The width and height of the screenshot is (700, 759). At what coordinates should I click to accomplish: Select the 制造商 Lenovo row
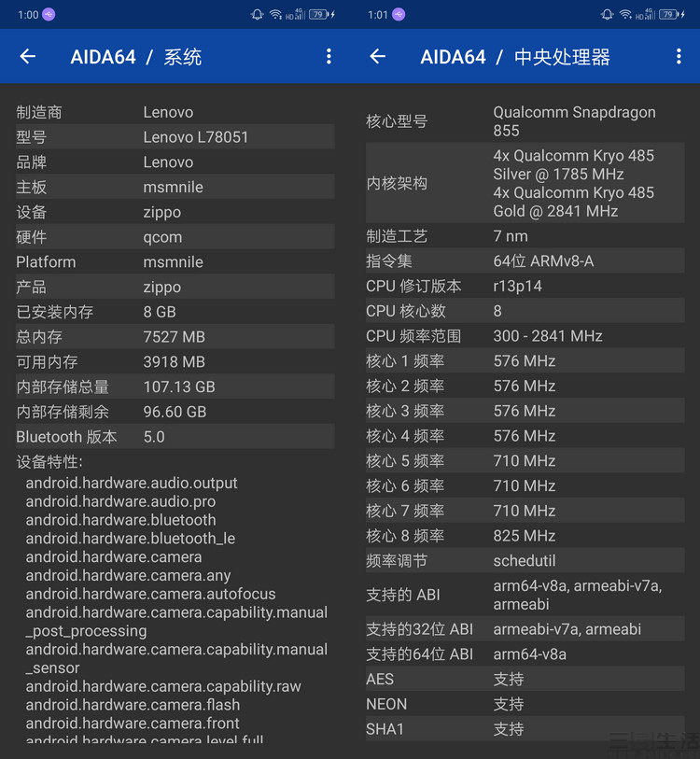pyautogui.click(x=175, y=112)
